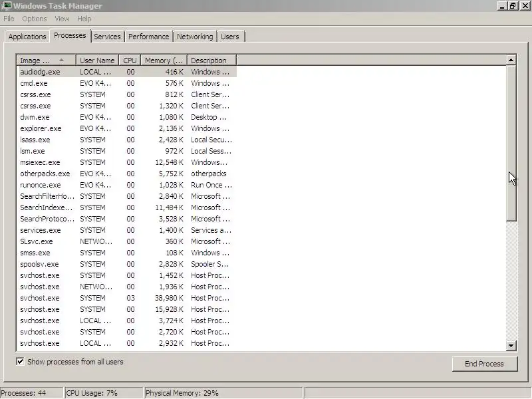Sort by Description column header
Screen dimensions: 532x399
pos(211,61)
